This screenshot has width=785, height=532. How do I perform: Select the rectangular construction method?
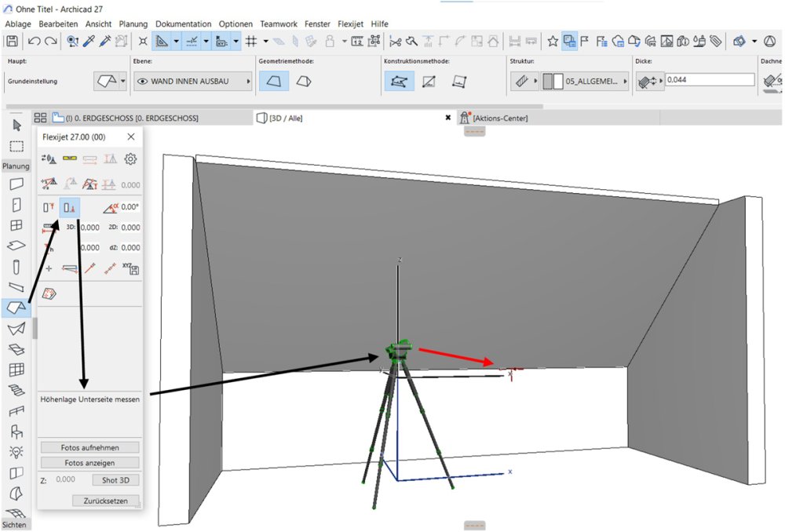(x=429, y=81)
